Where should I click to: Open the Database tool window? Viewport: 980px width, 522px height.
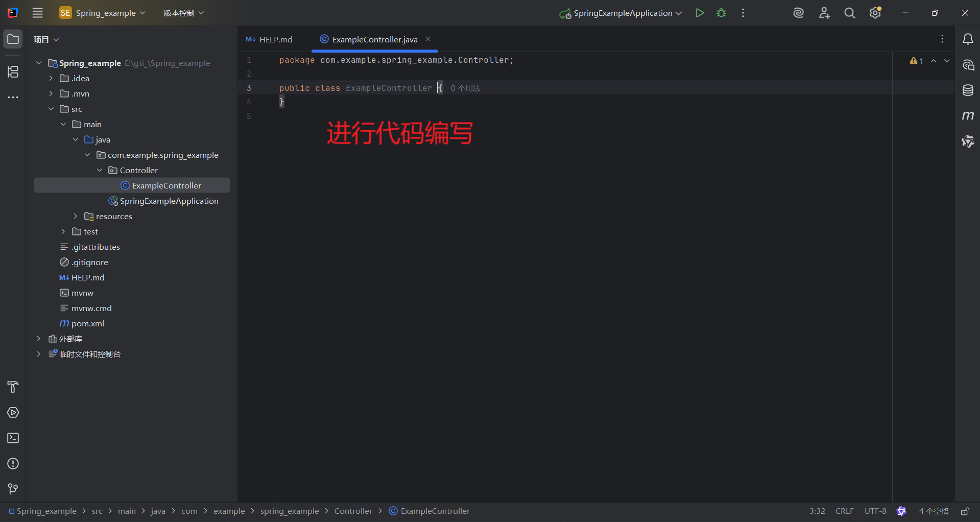[968, 90]
